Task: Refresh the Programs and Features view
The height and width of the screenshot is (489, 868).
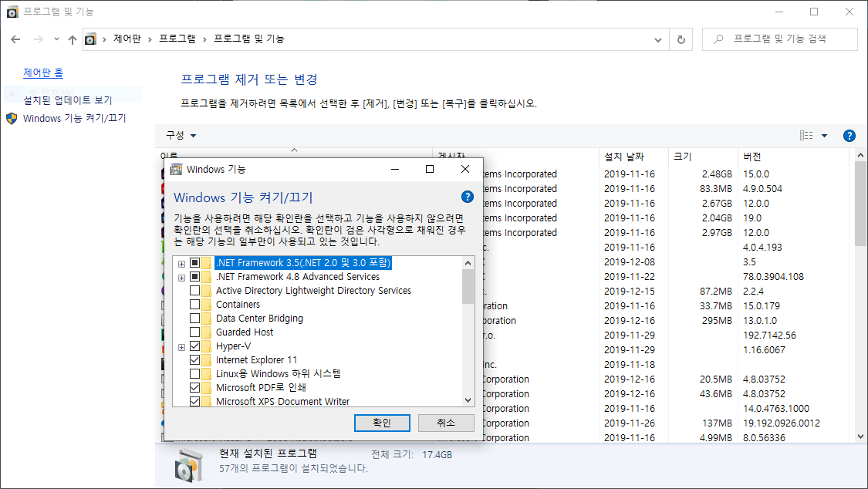Action: click(x=681, y=39)
